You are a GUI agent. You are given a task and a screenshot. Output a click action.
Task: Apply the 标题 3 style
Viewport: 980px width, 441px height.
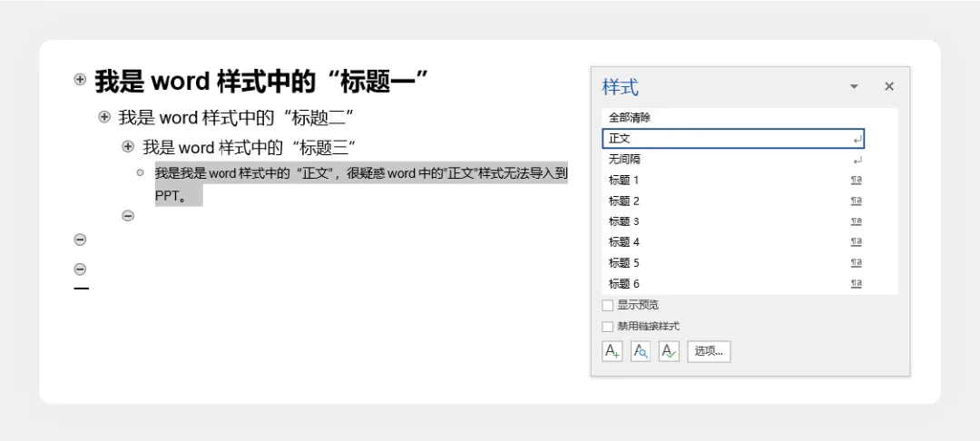[x=733, y=221]
